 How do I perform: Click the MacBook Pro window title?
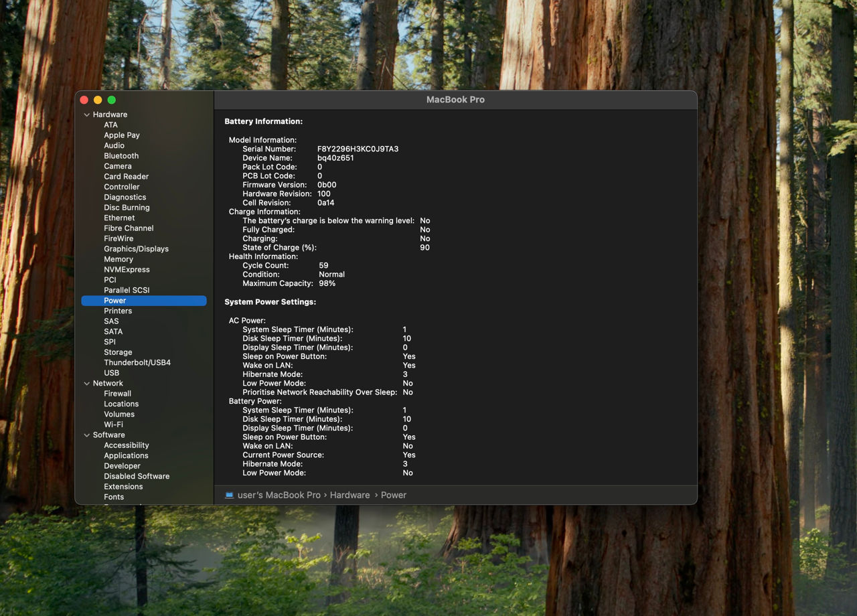click(455, 100)
